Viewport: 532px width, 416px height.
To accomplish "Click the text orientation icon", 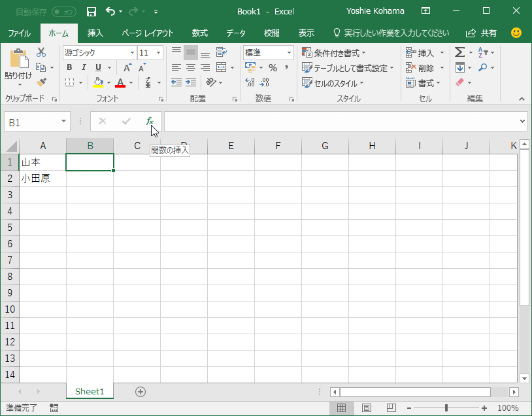I will click(210, 82).
